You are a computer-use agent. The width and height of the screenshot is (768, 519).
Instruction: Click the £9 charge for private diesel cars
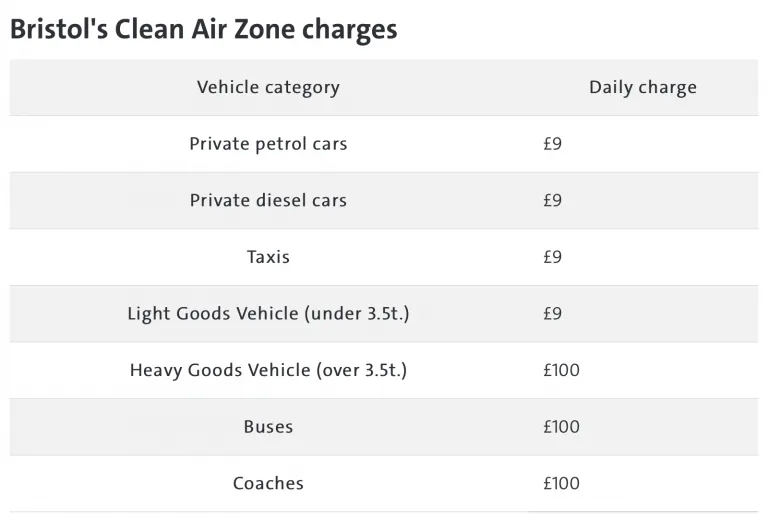point(553,200)
